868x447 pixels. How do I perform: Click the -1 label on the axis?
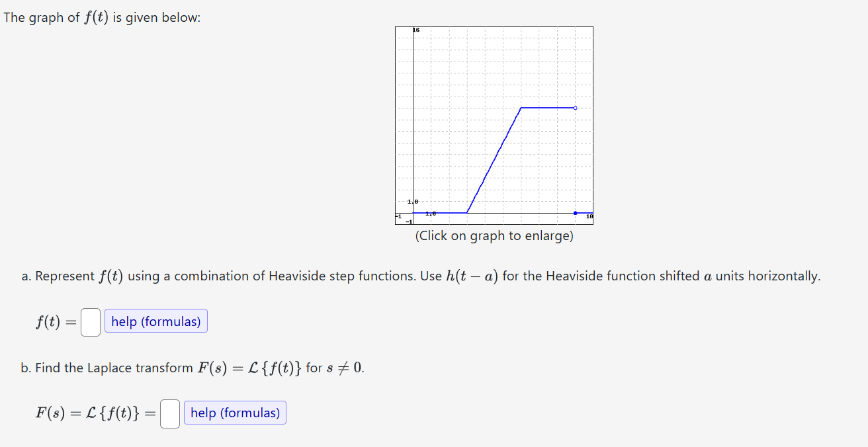(x=398, y=216)
